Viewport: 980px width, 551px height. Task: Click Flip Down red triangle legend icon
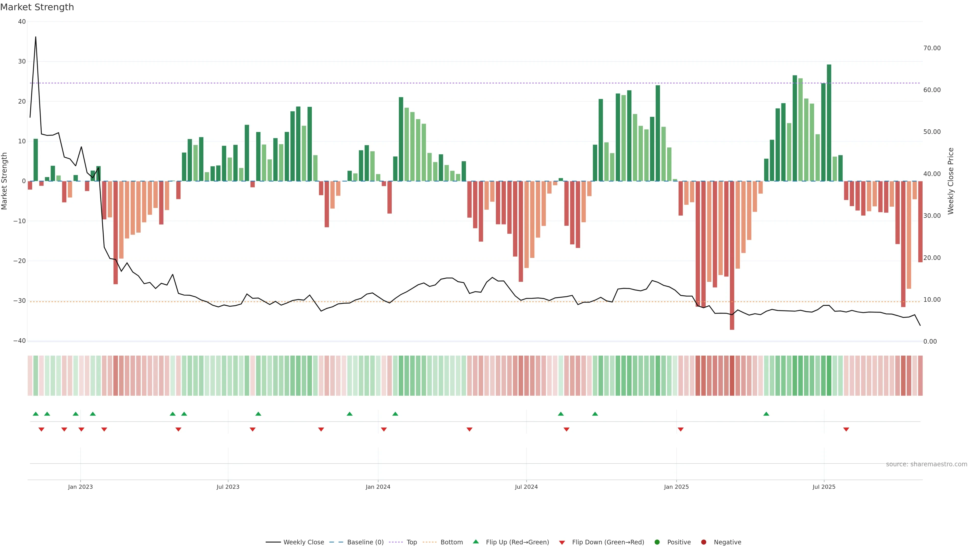[x=562, y=542]
